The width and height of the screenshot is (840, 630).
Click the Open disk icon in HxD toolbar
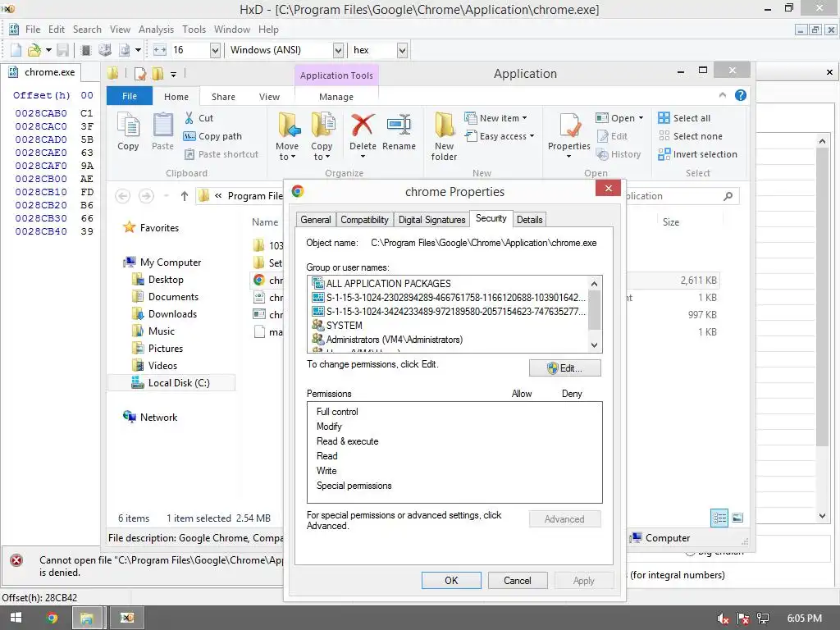(x=105, y=50)
